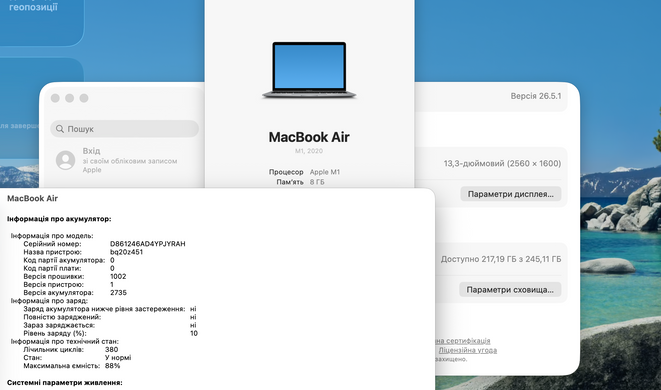Click the magnifying glass search icon
Image resolution: width=661 pixels, height=390 pixels.
click(60, 129)
